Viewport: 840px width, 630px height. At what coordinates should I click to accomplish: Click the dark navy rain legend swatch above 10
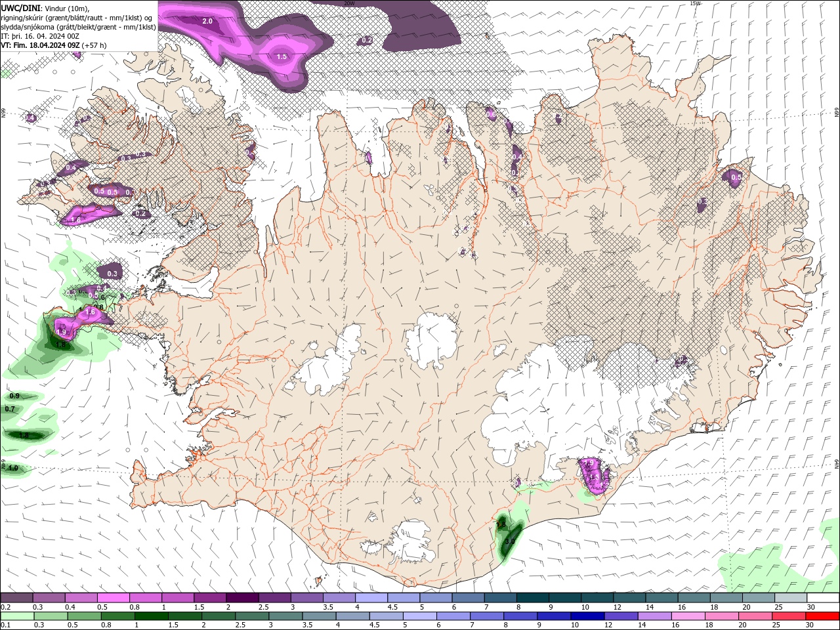586,616
